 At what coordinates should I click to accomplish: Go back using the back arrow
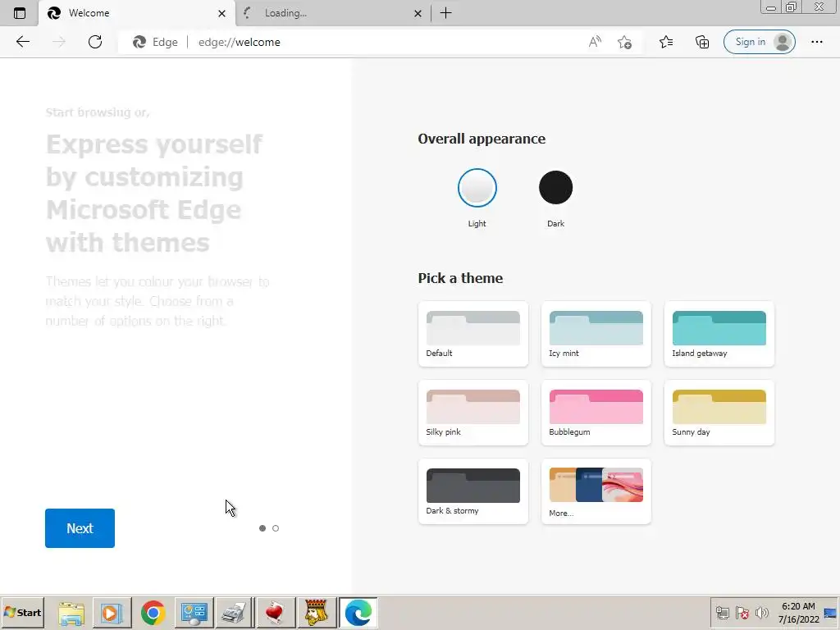(22, 42)
